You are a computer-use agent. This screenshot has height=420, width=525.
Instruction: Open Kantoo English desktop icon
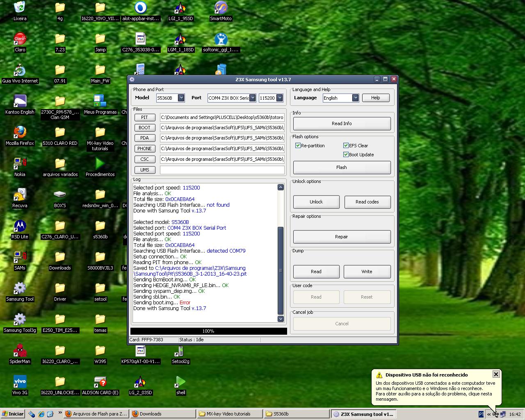[20, 105]
